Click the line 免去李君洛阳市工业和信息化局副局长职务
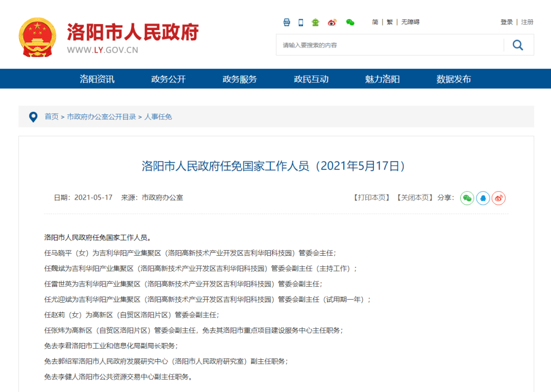551x392 pixels. (x=111, y=346)
